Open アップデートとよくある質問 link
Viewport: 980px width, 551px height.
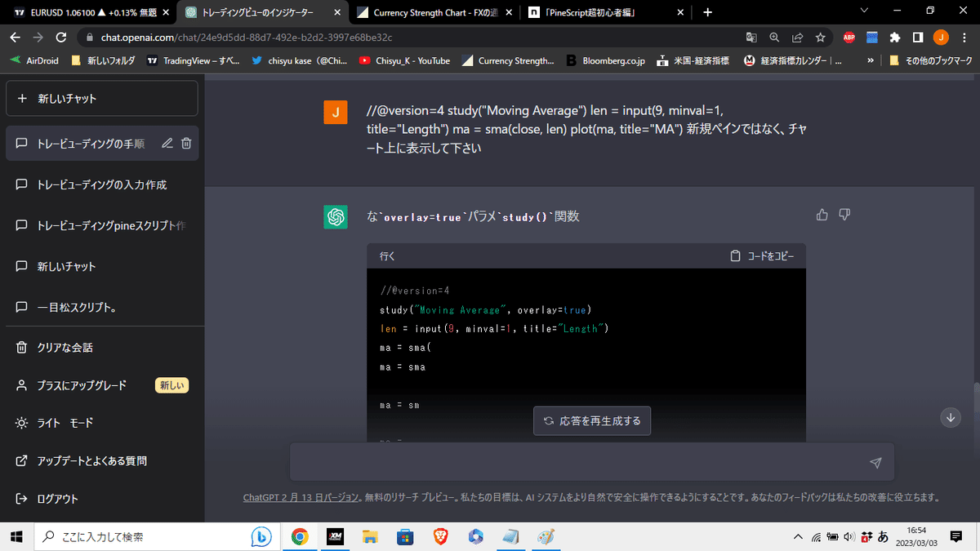[101, 461]
